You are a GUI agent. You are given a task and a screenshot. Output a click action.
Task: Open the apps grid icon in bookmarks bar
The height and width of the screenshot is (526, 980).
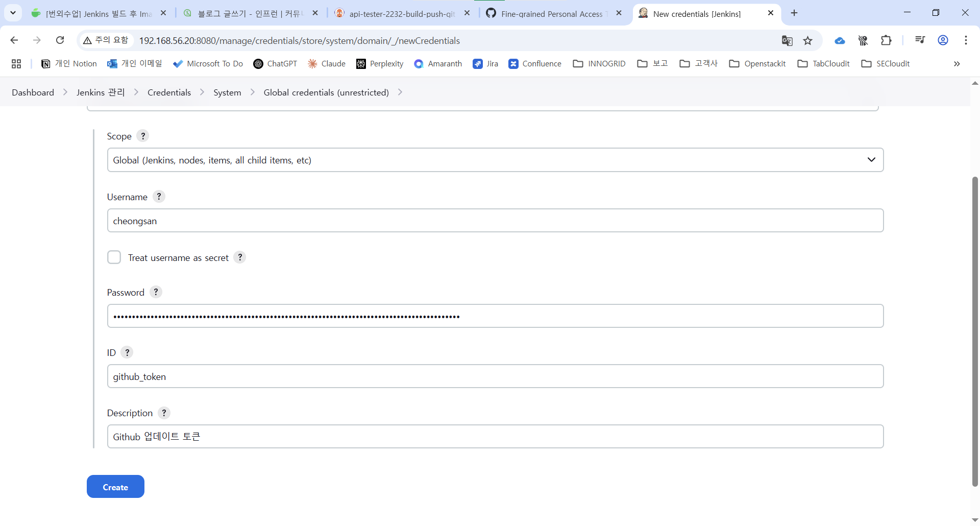coord(16,64)
